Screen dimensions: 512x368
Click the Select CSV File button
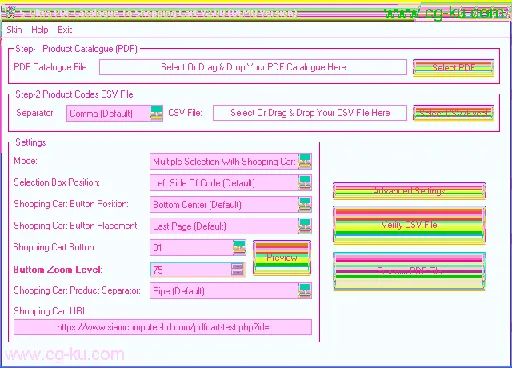click(x=453, y=113)
